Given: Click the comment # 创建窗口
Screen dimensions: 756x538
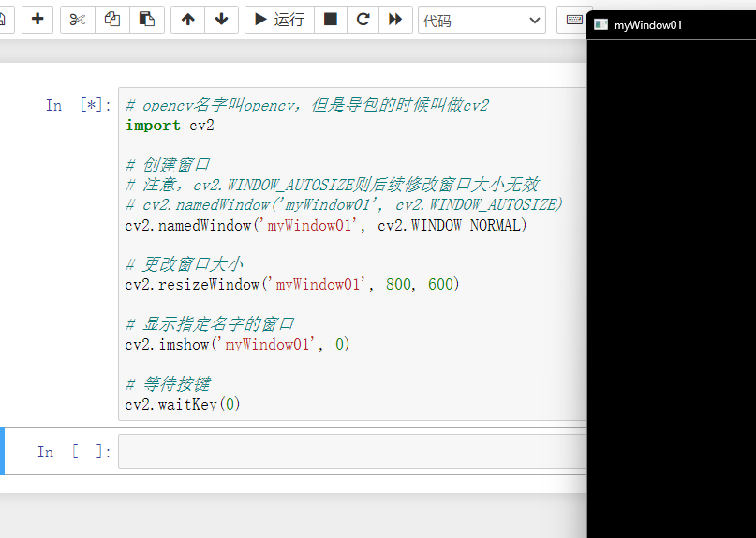Looking at the screenshot, I should 168,165.
